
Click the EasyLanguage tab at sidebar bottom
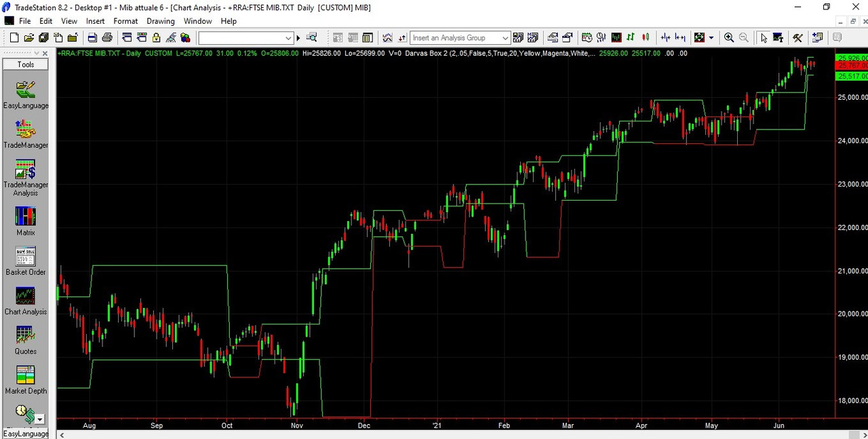point(25,434)
